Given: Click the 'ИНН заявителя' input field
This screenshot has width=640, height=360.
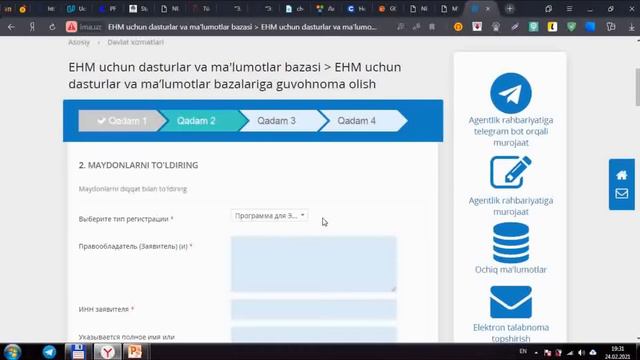Looking at the screenshot, I should click(313, 309).
